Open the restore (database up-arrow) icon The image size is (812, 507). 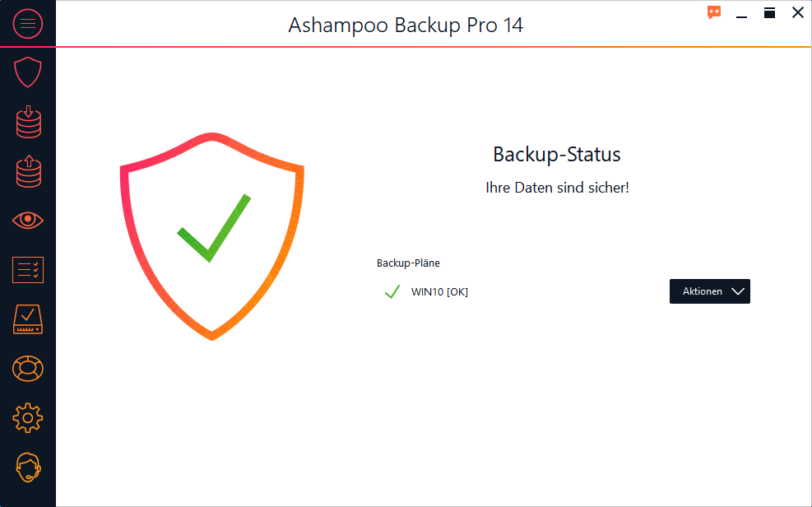pyautogui.click(x=28, y=171)
